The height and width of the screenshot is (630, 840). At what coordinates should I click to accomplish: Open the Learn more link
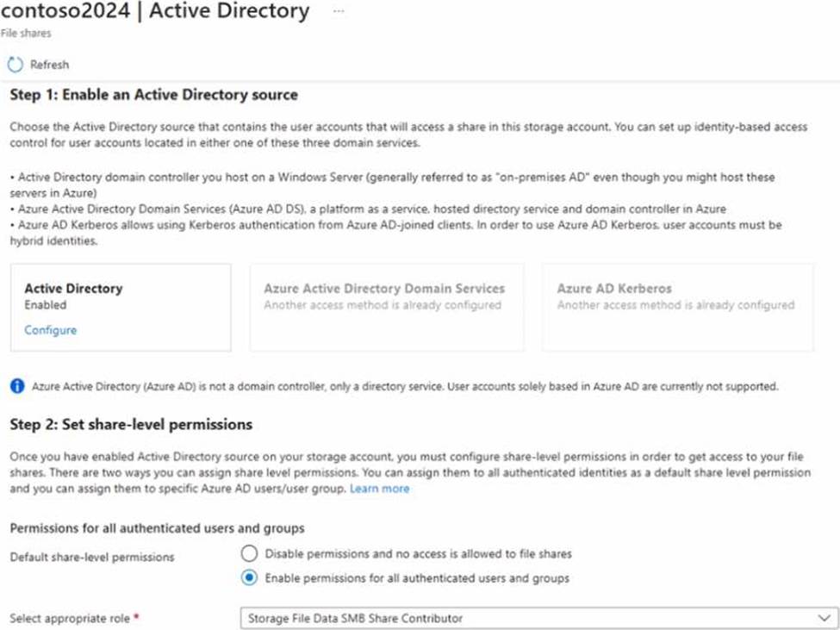pos(380,489)
